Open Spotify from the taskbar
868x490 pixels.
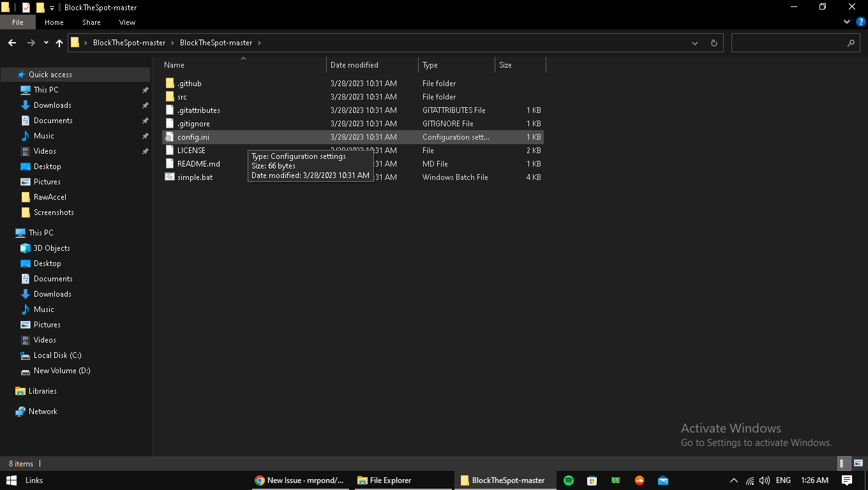(x=568, y=480)
